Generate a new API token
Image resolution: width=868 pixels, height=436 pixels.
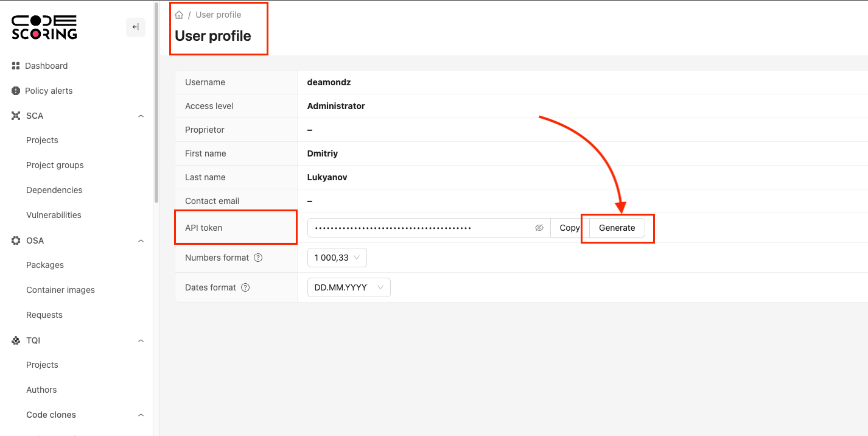617,227
